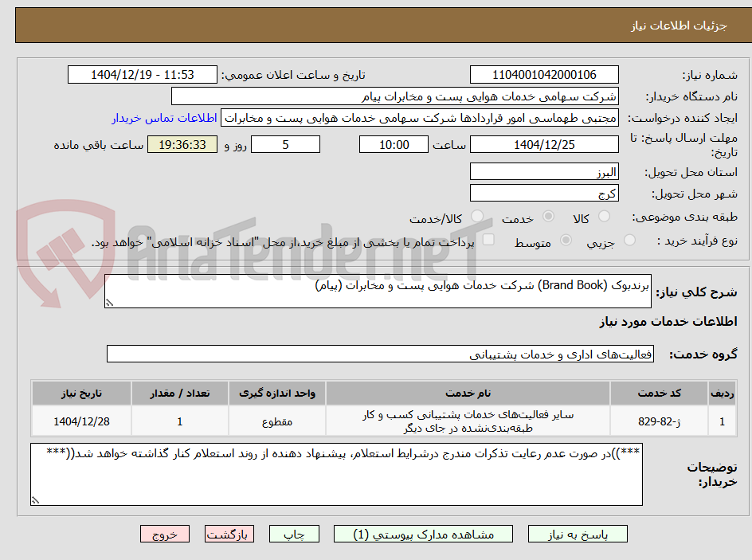Click the کد خدمت column header
Screen dimensions: 752x560
[659, 394]
